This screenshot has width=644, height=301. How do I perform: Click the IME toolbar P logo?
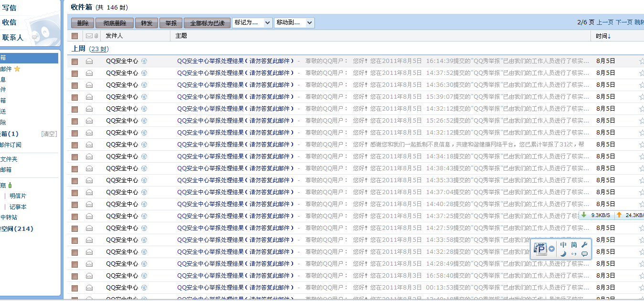coord(540,249)
